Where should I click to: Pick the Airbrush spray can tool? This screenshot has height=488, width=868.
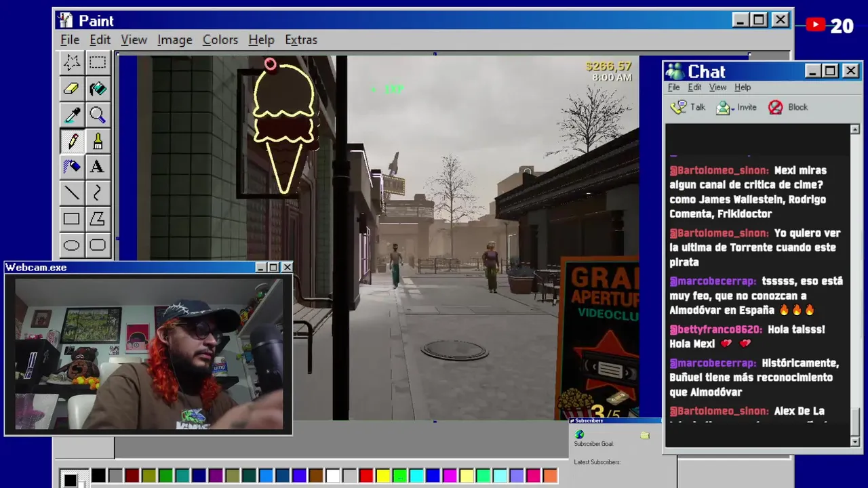71,167
